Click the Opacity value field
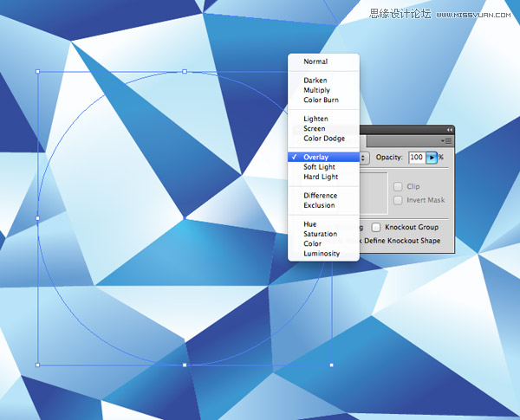The width and height of the screenshot is (520, 420). point(417,157)
